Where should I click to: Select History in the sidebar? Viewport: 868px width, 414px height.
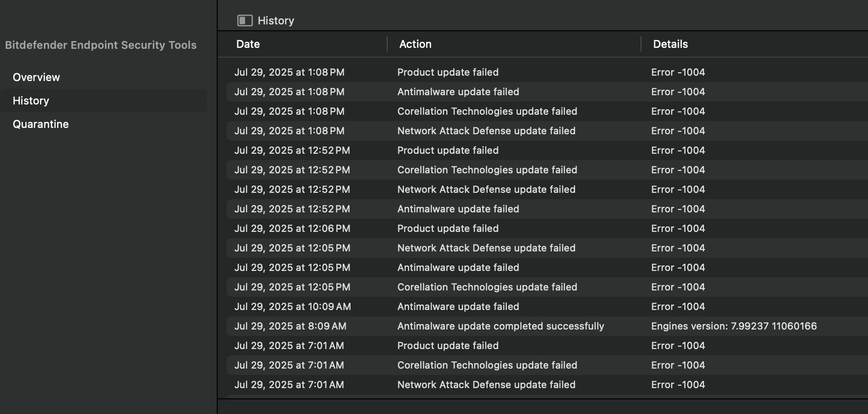pyautogui.click(x=31, y=101)
